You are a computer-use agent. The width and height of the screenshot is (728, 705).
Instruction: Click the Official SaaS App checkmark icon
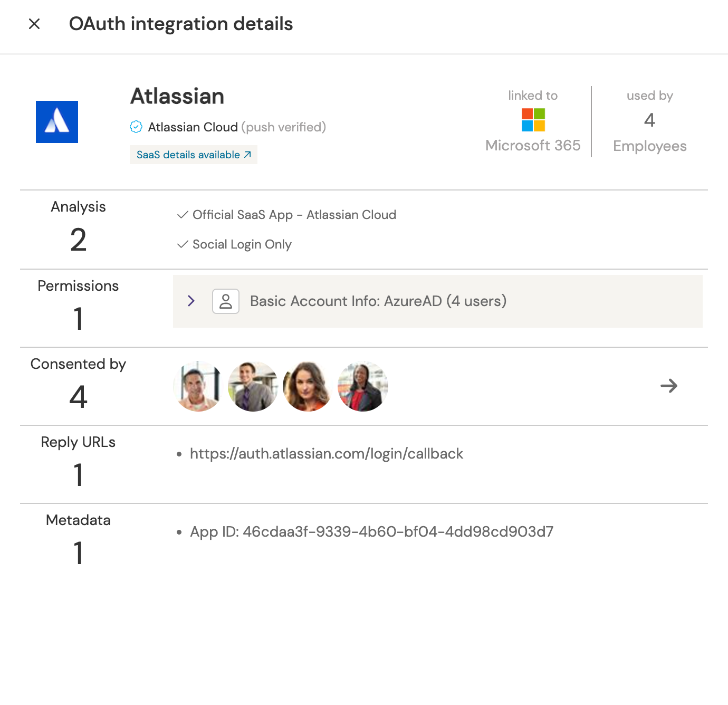(x=183, y=215)
